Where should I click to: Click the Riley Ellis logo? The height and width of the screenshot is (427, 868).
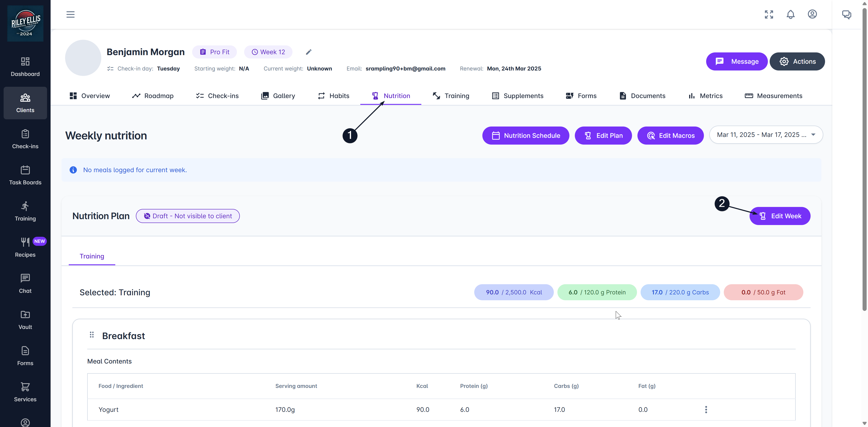pos(25,23)
